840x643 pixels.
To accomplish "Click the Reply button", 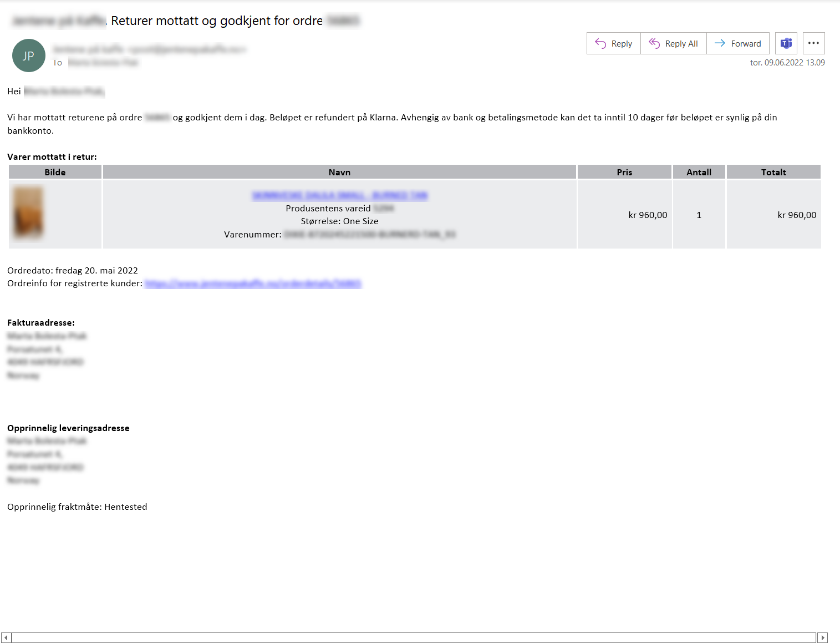I will [613, 43].
